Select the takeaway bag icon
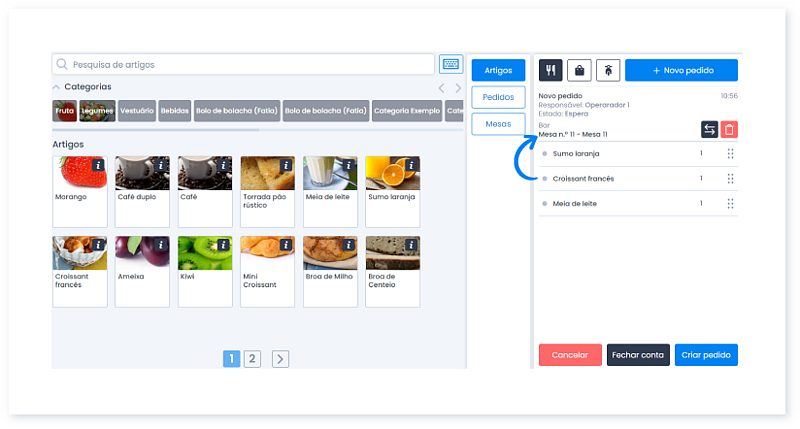Image resolution: width=800 pixels, height=429 pixels. (579, 70)
